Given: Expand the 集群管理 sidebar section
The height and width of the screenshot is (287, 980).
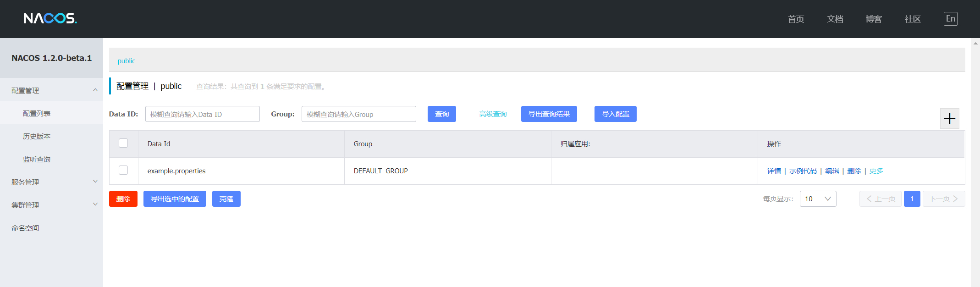Looking at the screenshot, I should [51, 204].
